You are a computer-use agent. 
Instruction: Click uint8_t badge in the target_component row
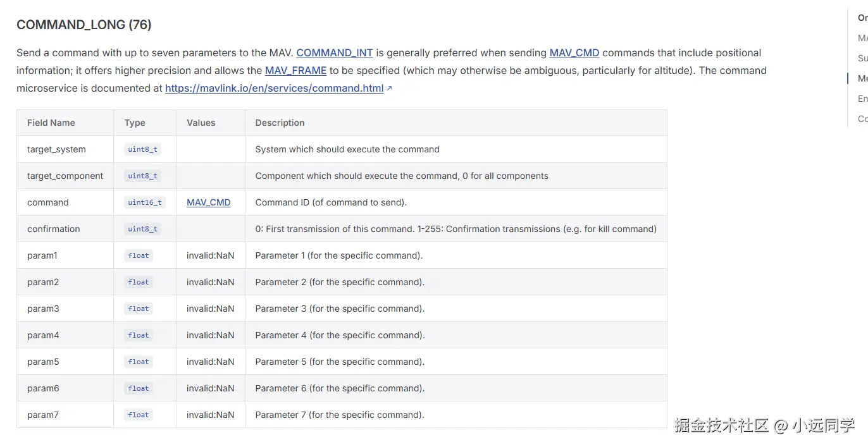pyautogui.click(x=142, y=176)
